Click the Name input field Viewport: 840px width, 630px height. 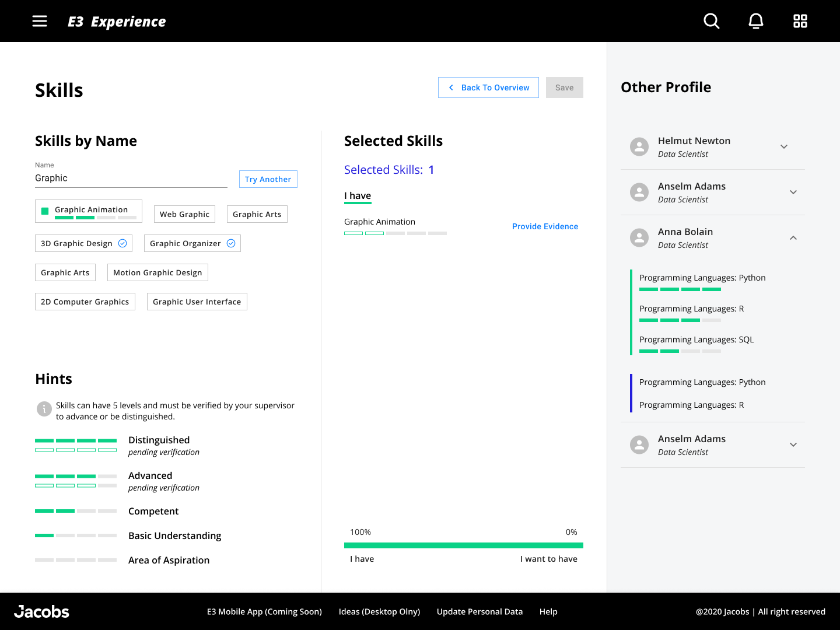131,178
